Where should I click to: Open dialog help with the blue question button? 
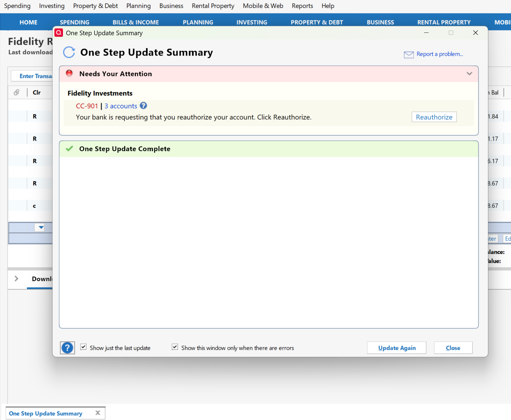click(67, 348)
